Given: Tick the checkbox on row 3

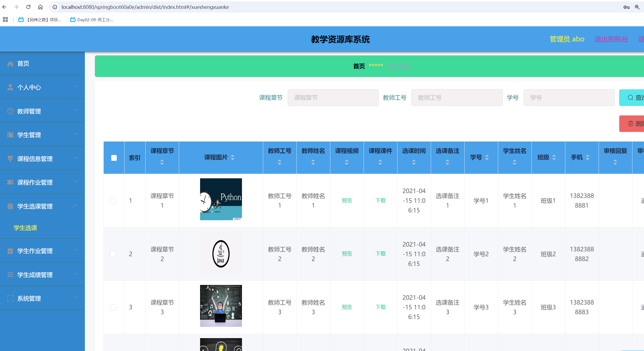Looking at the screenshot, I should tap(113, 307).
